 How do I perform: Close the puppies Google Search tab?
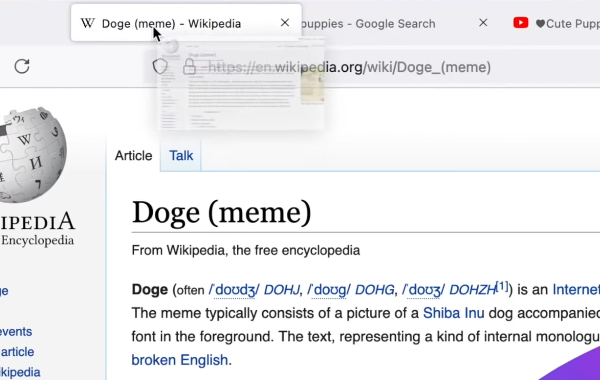point(483,23)
